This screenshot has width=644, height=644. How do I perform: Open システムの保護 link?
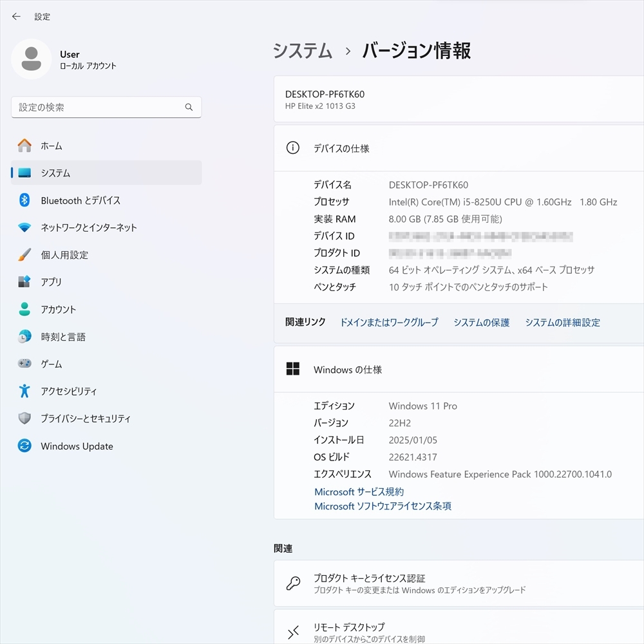coord(481,323)
